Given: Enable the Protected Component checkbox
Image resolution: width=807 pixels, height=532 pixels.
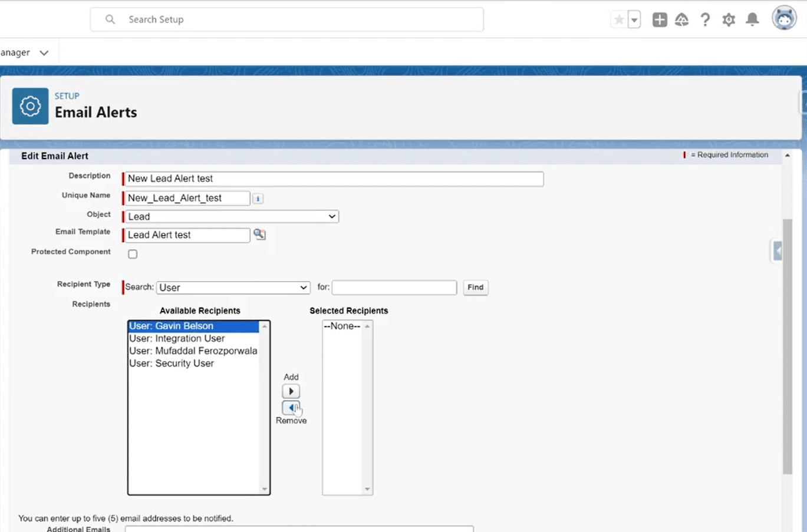Looking at the screenshot, I should (x=133, y=254).
